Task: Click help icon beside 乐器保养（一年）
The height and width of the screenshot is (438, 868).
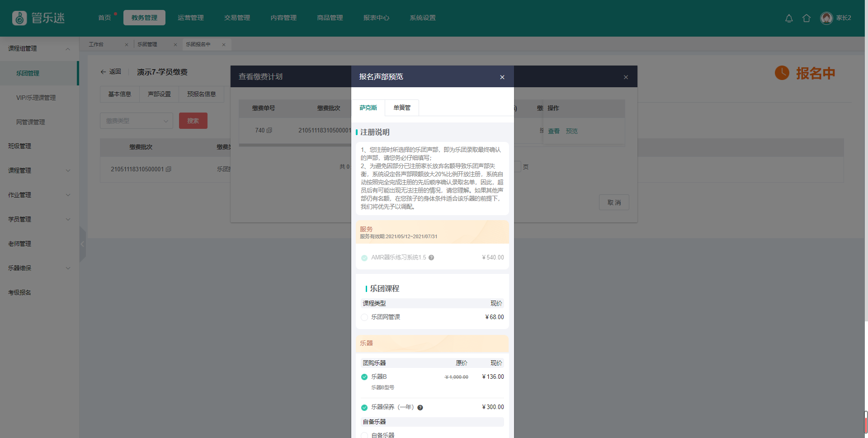Action: point(420,408)
